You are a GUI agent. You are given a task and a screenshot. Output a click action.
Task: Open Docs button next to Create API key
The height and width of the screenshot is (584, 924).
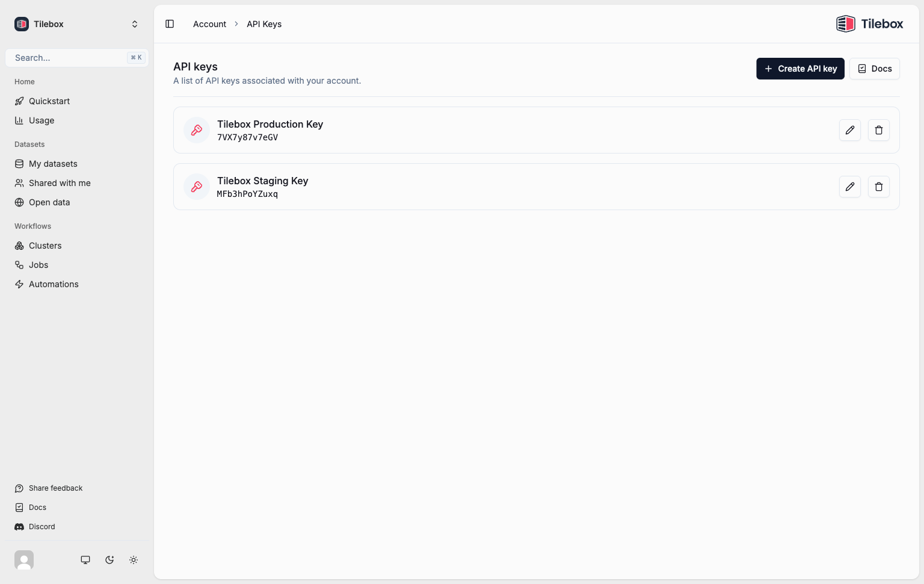875,69
